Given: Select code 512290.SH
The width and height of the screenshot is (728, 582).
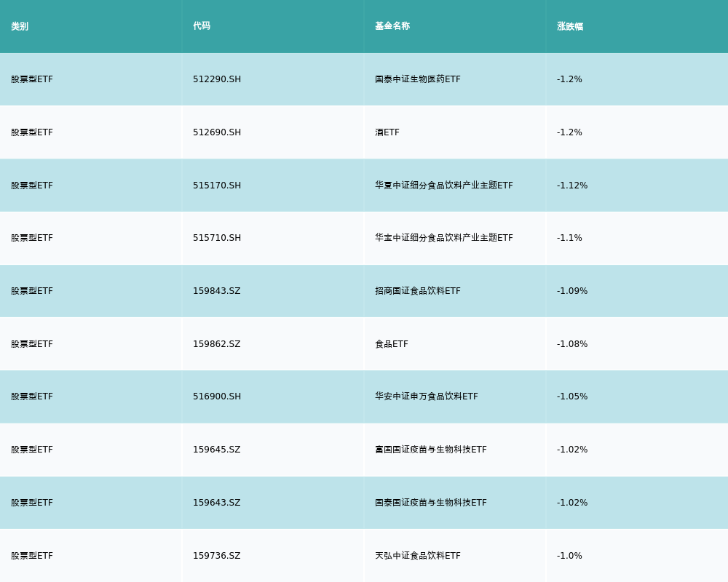Looking at the screenshot, I should [x=217, y=79].
